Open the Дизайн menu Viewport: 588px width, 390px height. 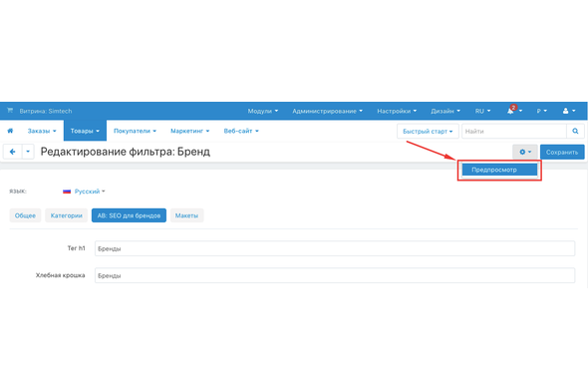pos(445,111)
